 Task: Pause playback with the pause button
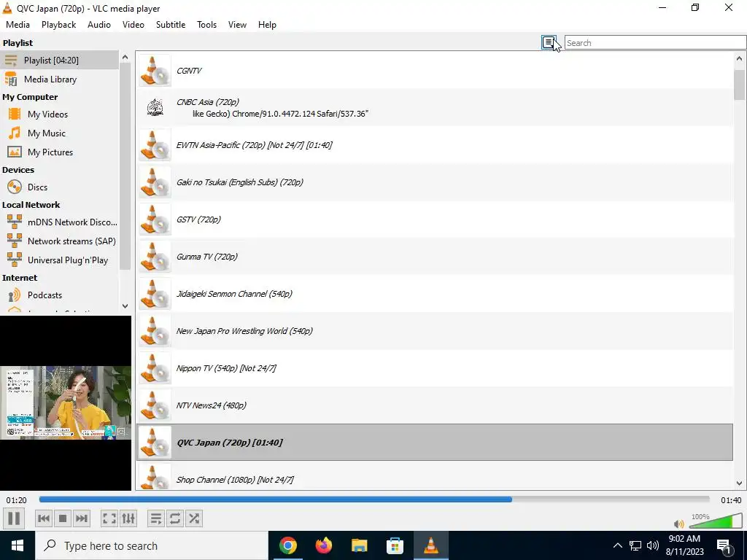tap(14, 518)
